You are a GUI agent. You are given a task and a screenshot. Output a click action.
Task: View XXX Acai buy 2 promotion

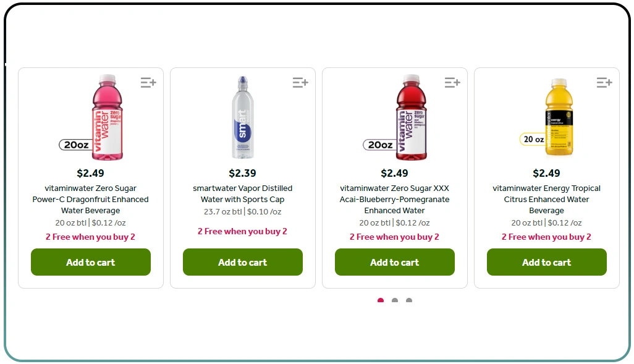point(394,237)
